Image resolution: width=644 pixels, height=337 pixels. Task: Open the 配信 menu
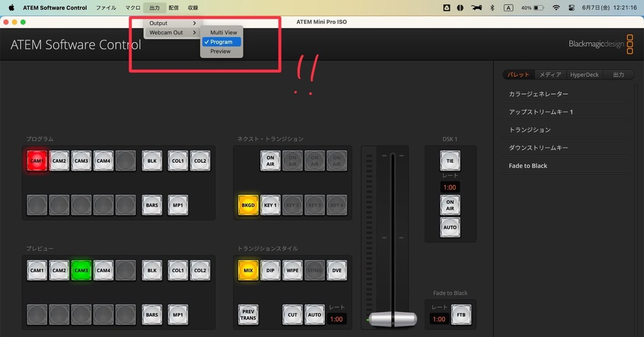174,8
